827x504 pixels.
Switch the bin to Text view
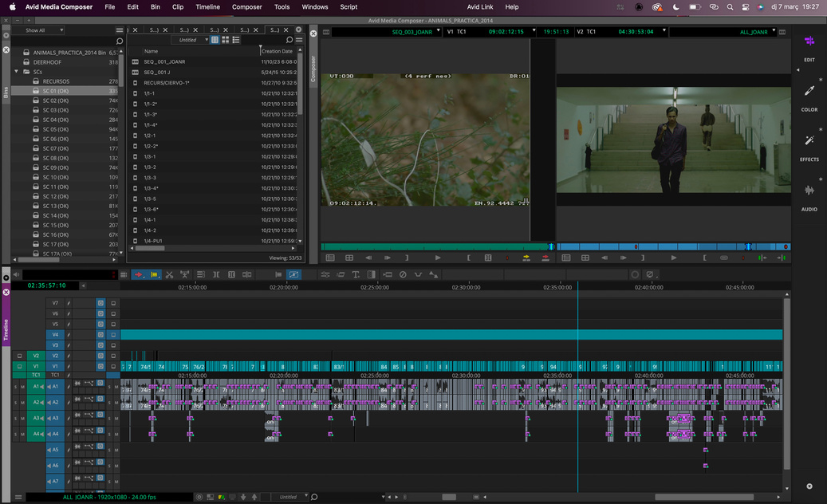(x=215, y=40)
